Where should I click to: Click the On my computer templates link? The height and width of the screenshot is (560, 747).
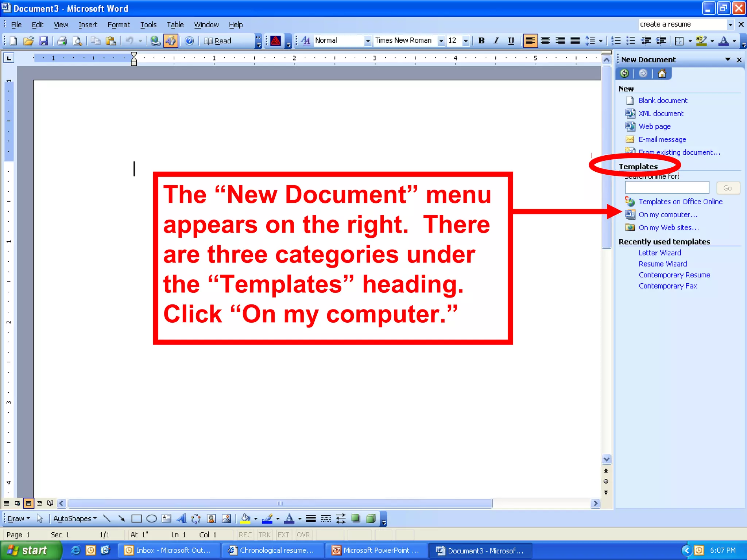[668, 214]
